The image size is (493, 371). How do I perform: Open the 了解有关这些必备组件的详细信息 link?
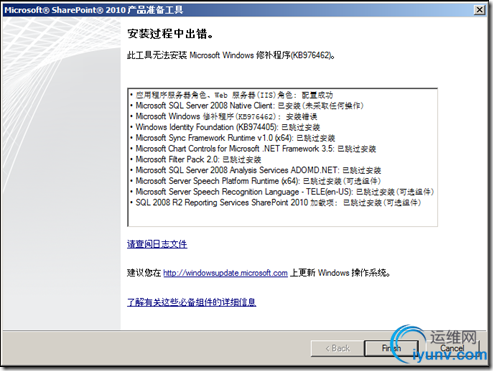[x=191, y=302]
